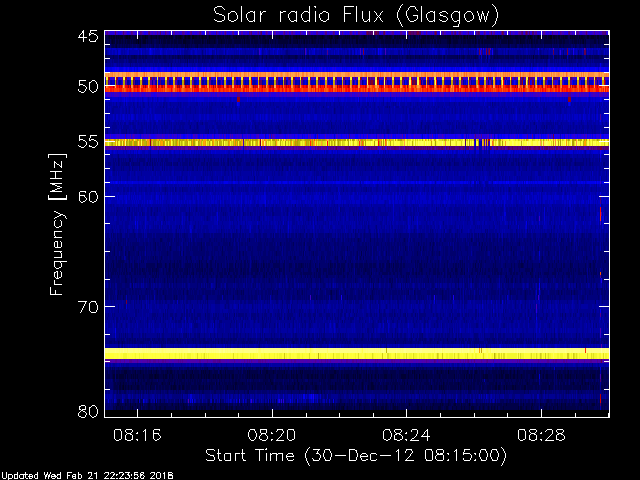Image resolution: width=640 pixels, height=480 pixels.
Task: Click the red-orange striped band at 50 MHz
Action: click(x=357, y=82)
